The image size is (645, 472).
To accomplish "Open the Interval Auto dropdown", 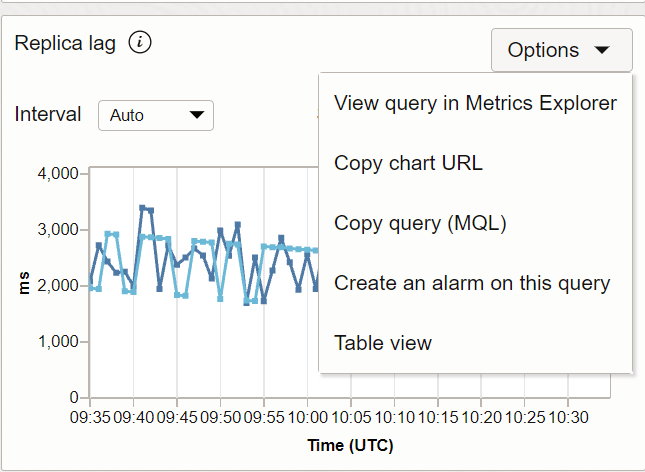I will tap(156, 115).
